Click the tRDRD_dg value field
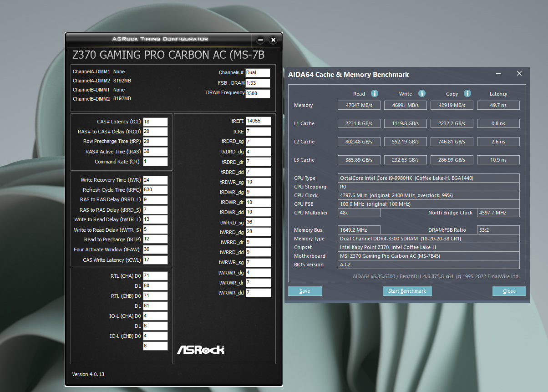Screen dimensions: 548x392 coord(258,152)
